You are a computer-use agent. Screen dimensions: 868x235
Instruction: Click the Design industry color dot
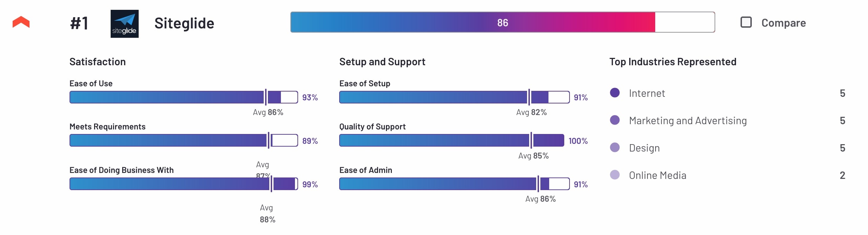click(x=614, y=147)
